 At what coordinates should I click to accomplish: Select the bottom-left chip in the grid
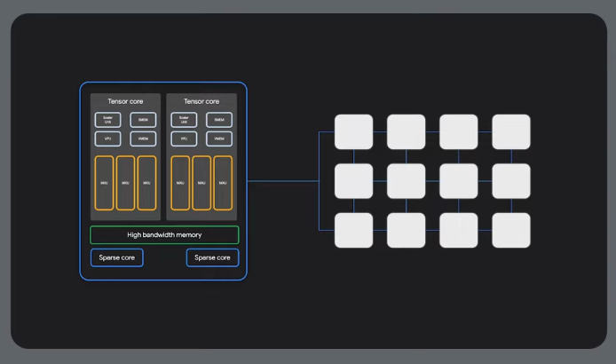click(x=353, y=230)
